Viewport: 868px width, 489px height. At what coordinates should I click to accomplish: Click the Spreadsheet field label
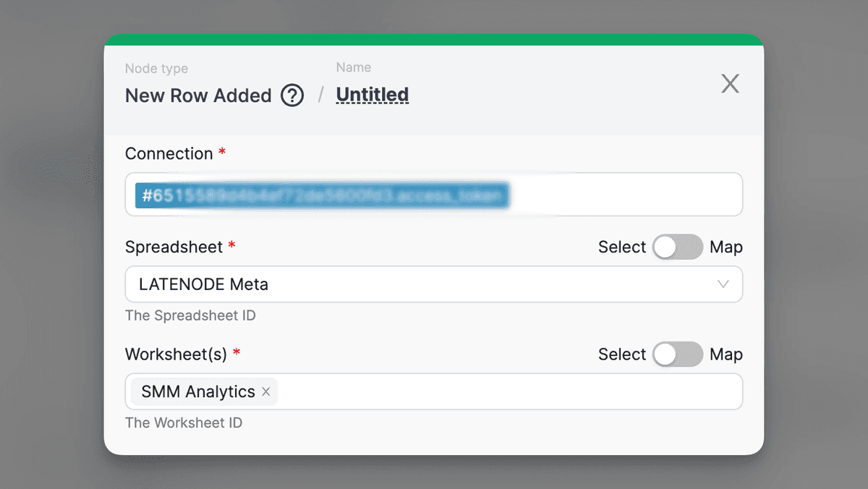[174, 247]
